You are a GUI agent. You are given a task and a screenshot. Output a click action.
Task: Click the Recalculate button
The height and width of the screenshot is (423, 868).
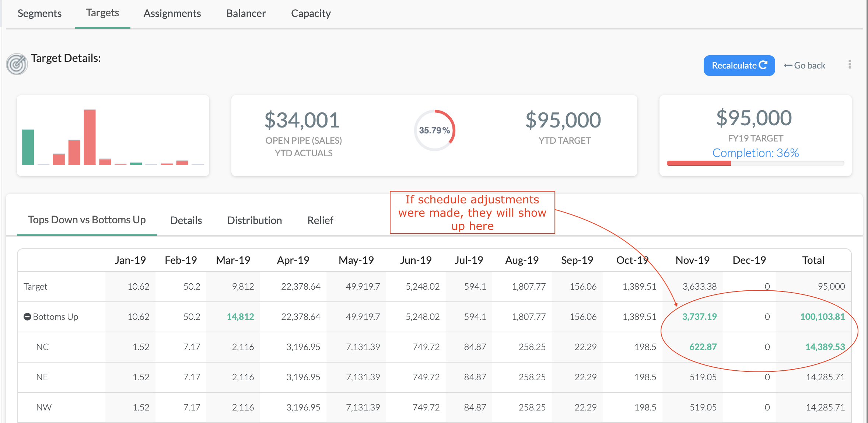click(739, 66)
